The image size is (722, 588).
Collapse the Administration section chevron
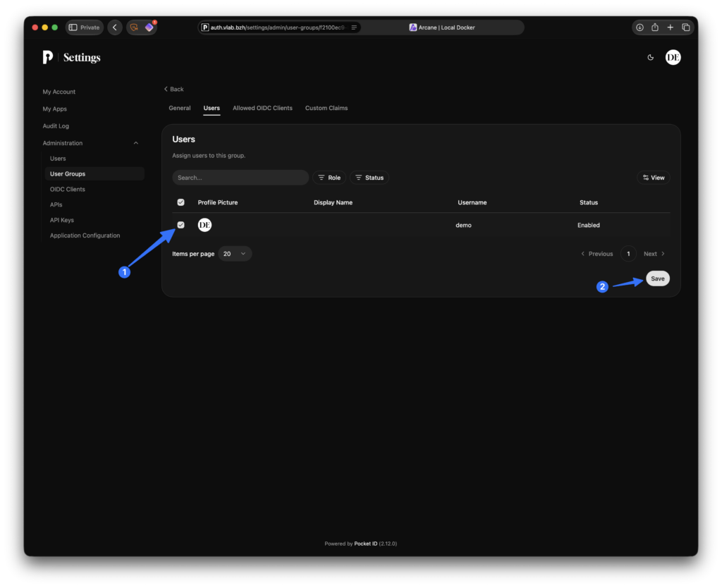136,143
